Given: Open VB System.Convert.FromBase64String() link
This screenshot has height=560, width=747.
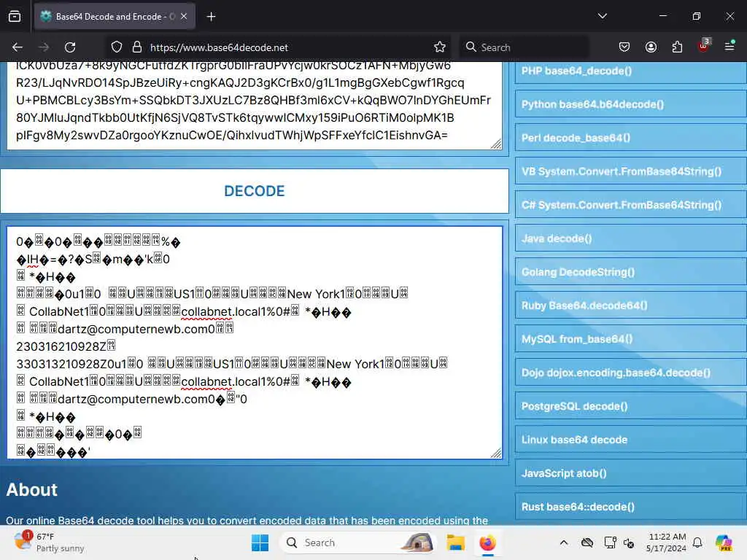Looking at the screenshot, I should 631,171.
